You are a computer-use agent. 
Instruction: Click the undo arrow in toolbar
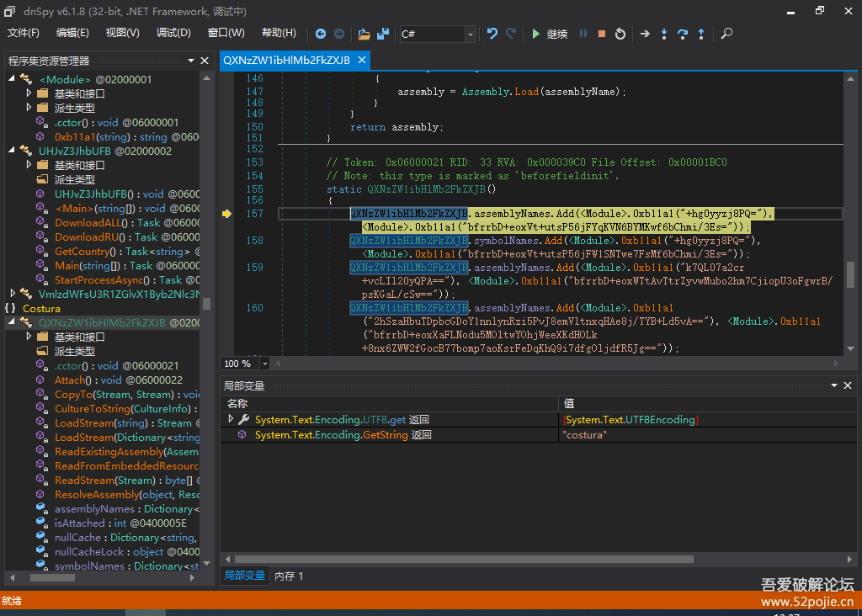492,34
